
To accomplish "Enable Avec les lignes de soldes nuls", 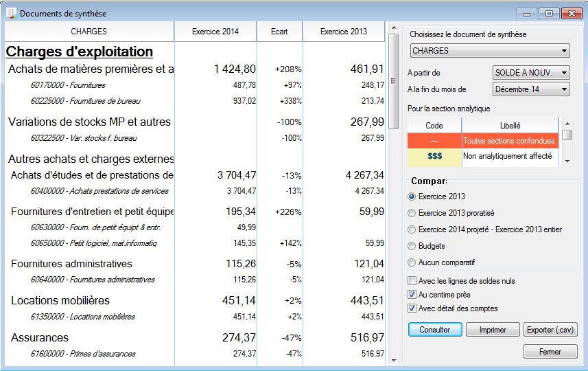I will click(x=412, y=281).
